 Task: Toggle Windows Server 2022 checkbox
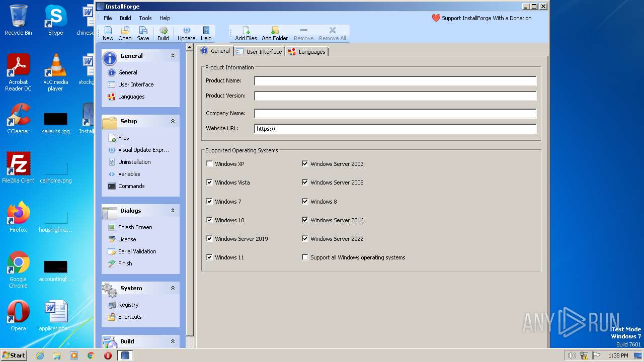[x=305, y=239]
